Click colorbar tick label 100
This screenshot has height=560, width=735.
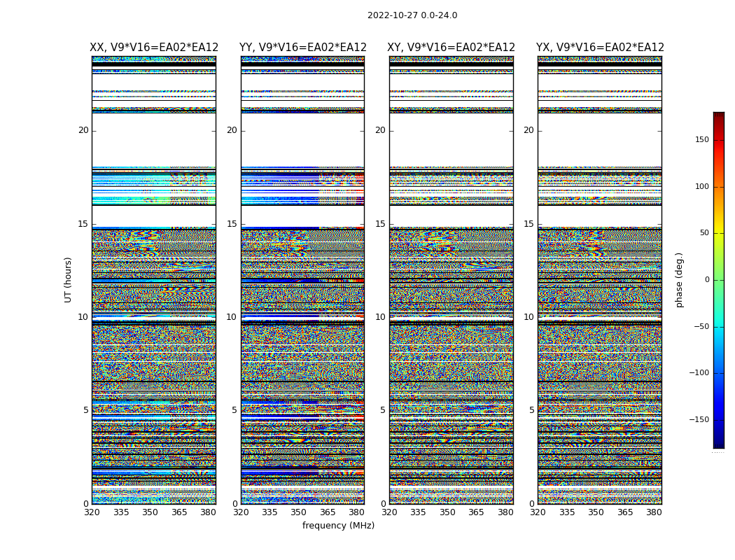tap(702, 186)
